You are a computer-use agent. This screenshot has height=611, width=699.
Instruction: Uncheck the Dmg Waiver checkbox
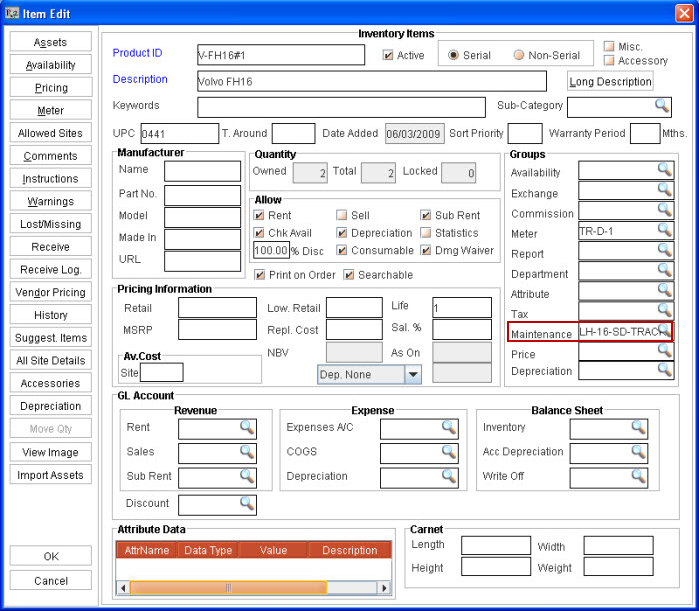click(425, 250)
